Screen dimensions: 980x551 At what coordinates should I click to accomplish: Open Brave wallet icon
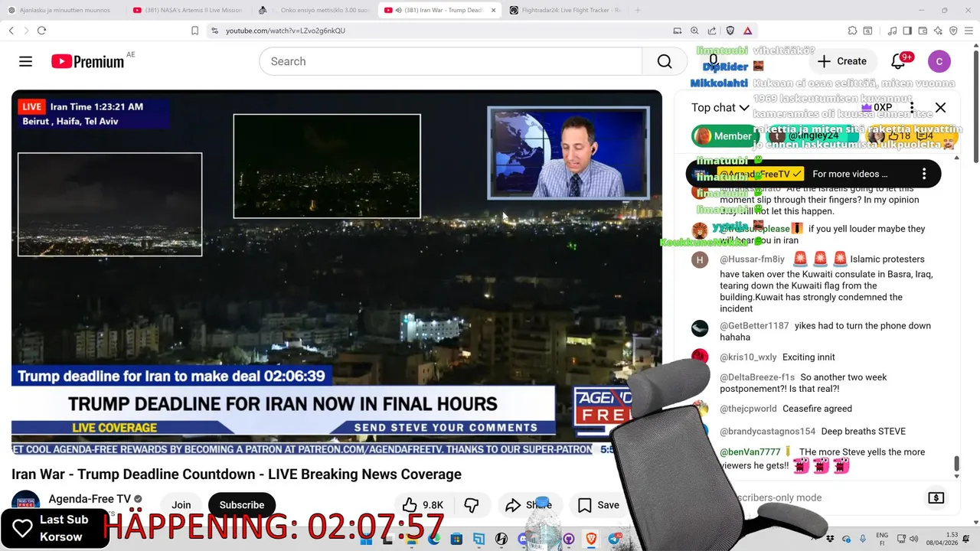(x=923, y=31)
